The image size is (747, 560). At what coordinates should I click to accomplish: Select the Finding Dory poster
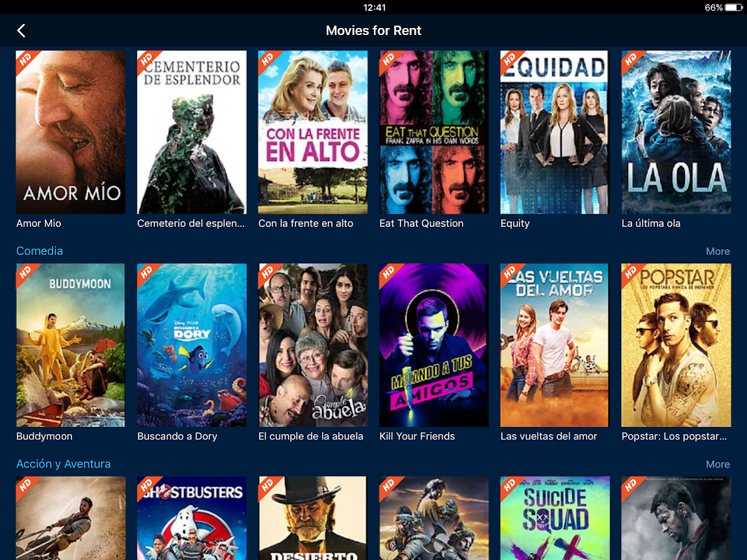[x=192, y=345]
